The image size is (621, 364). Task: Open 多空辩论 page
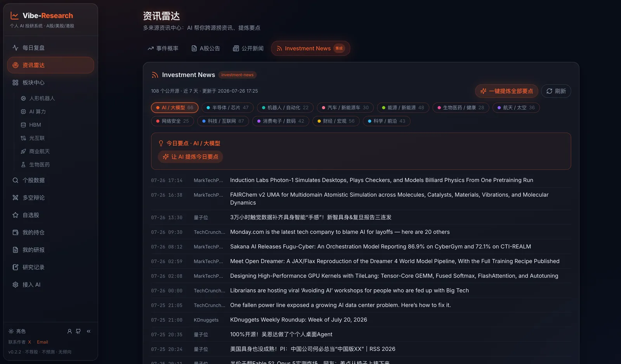(x=50, y=198)
